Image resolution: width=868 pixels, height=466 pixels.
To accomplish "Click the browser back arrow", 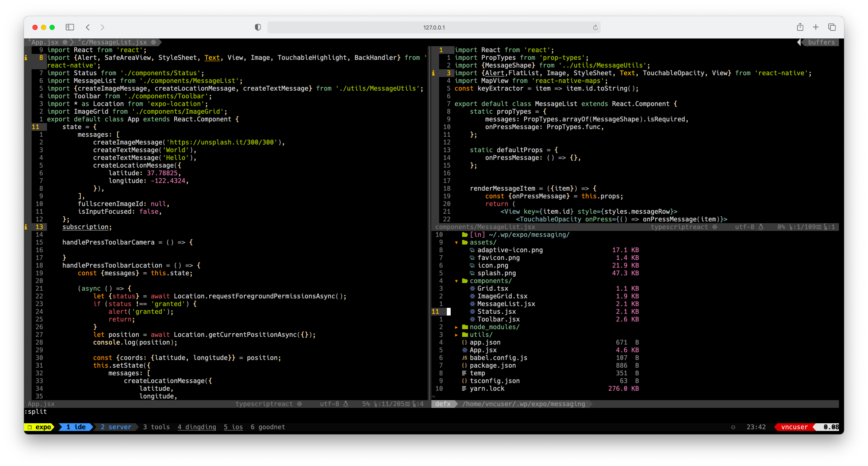I will click(88, 27).
